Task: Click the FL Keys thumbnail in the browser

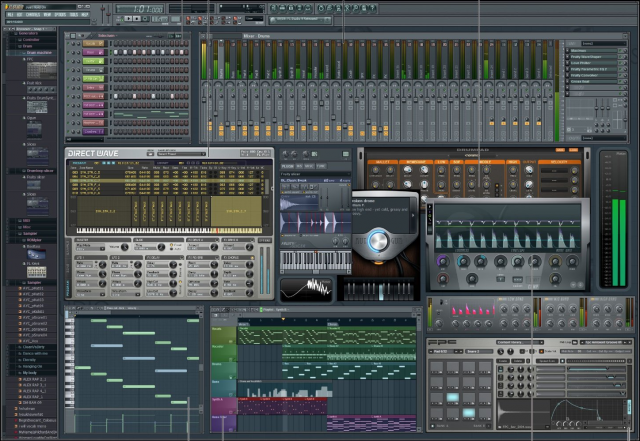Action: (x=36, y=272)
